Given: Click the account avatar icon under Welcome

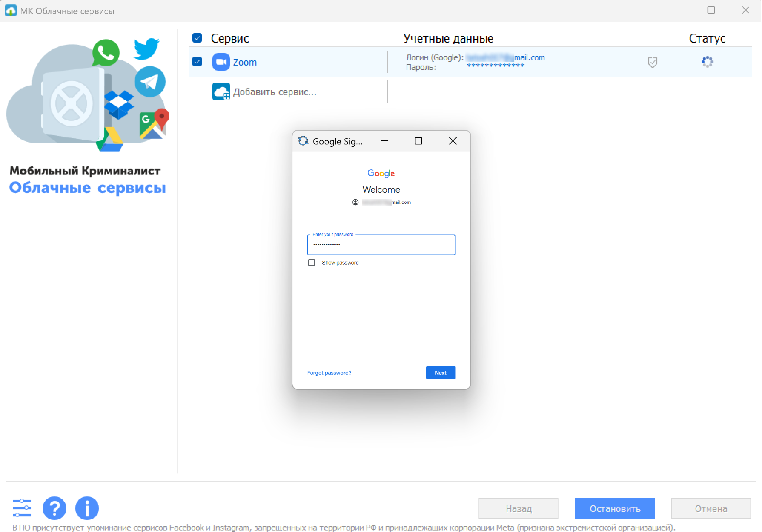Looking at the screenshot, I should coord(355,202).
